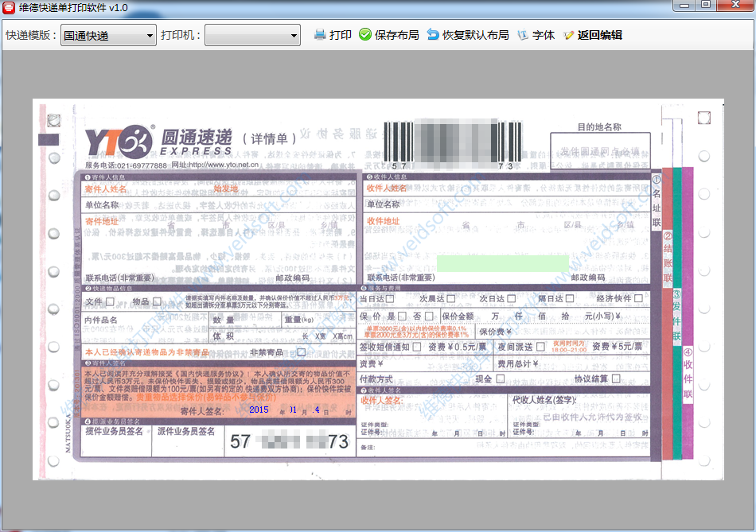
Task: Tick the 现金 payment checkbox
Action: click(x=501, y=379)
